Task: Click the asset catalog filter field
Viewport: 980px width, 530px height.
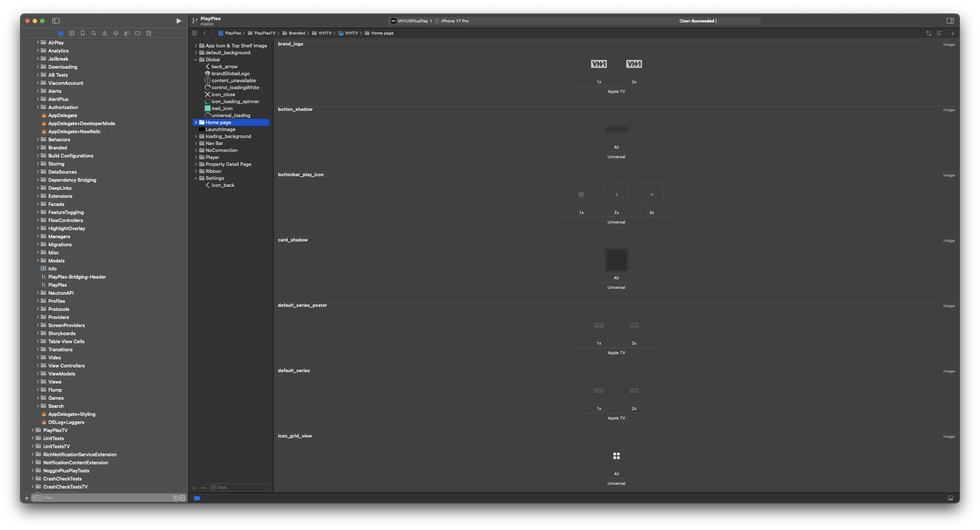Action: pos(239,487)
